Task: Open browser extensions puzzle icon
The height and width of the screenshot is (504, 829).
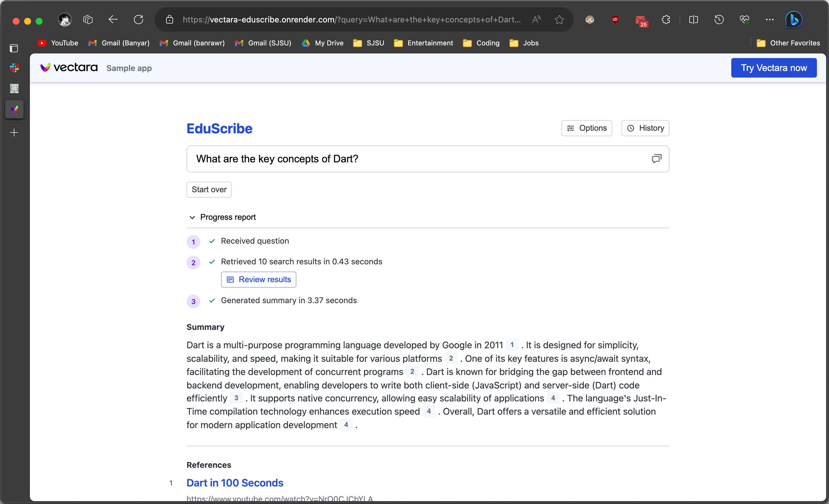Action: [x=665, y=20]
